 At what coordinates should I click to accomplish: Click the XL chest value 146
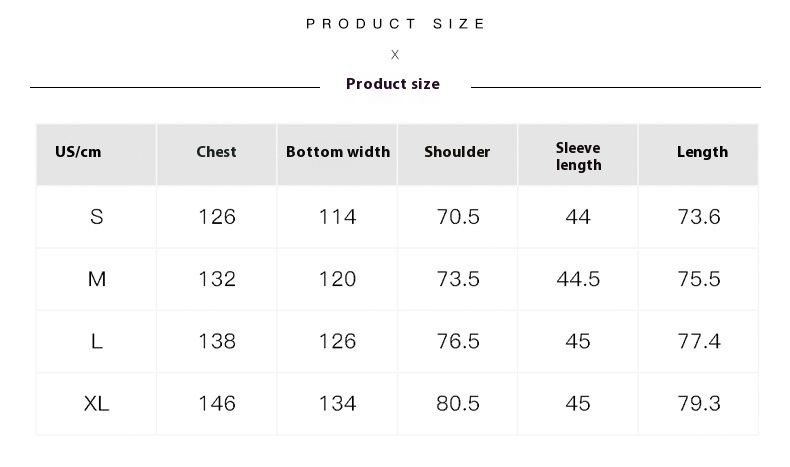coord(217,404)
